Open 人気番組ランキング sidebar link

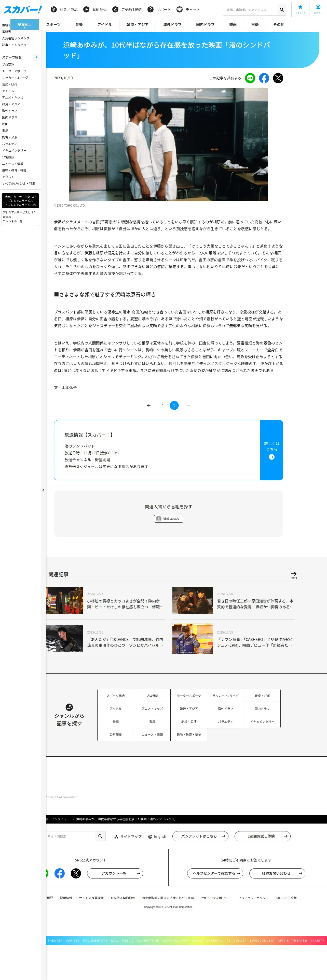(x=16, y=38)
